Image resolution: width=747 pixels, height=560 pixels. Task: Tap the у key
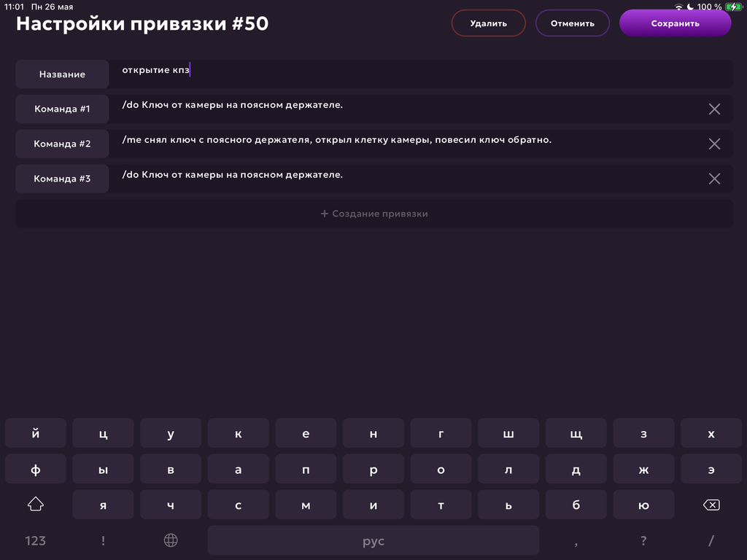(x=171, y=433)
